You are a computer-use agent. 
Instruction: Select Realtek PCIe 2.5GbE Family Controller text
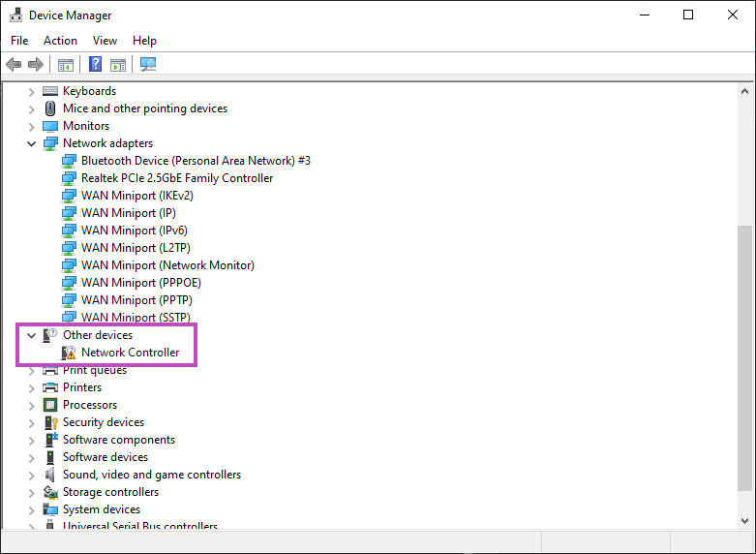[x=177, y=178]
